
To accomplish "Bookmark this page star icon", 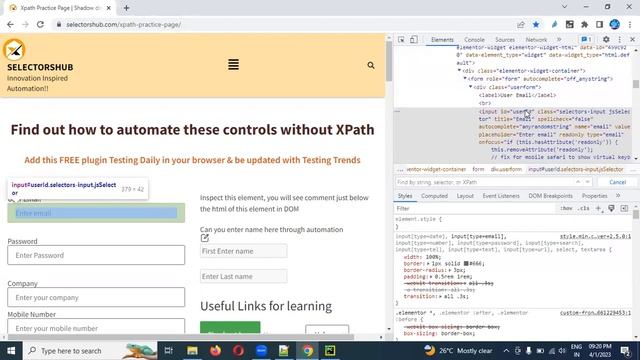I will (x=536, y=24).
